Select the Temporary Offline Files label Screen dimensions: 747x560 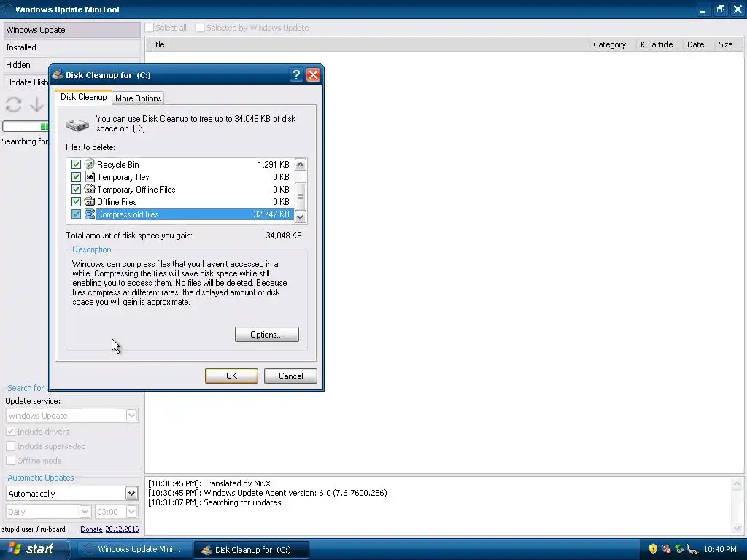click(136, 189)
